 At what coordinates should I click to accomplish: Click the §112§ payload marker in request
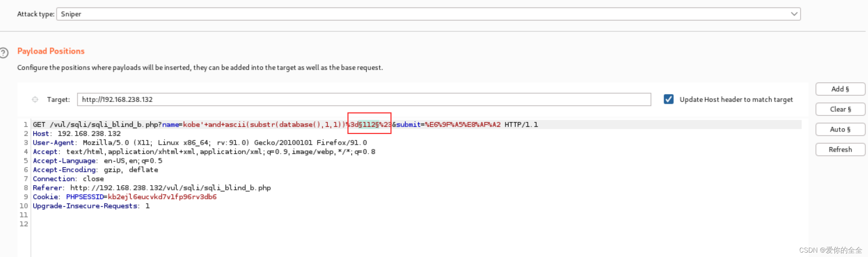pos(369,124)
